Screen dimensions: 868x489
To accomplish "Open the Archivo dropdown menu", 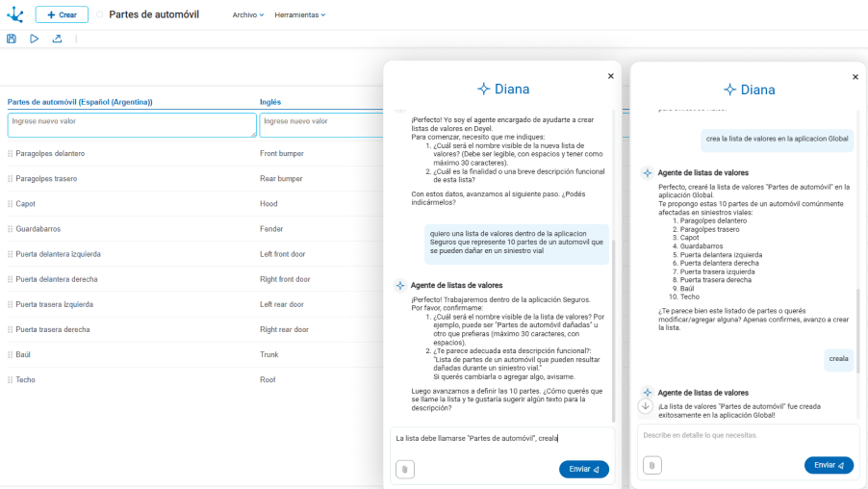I will tap(248, 15).
